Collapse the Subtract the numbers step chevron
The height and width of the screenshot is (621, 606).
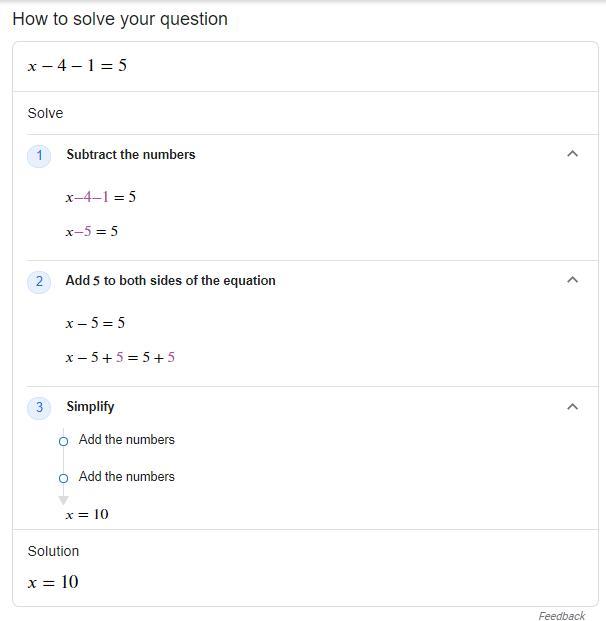coord(572,154)
